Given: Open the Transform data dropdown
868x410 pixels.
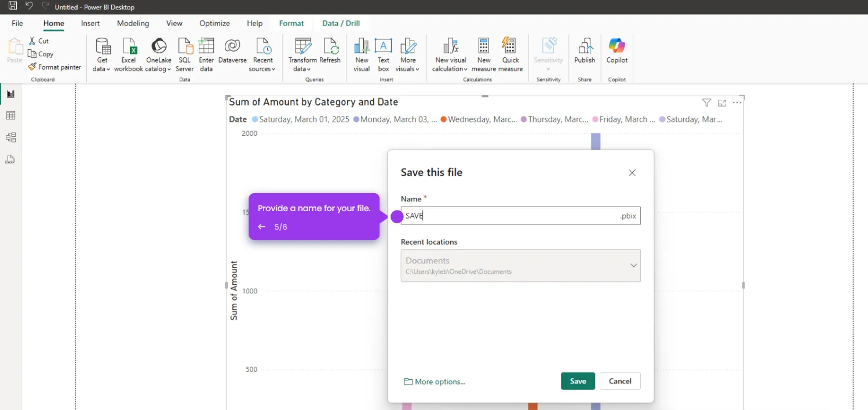Looking at the screenshot, I should (302, 55).
